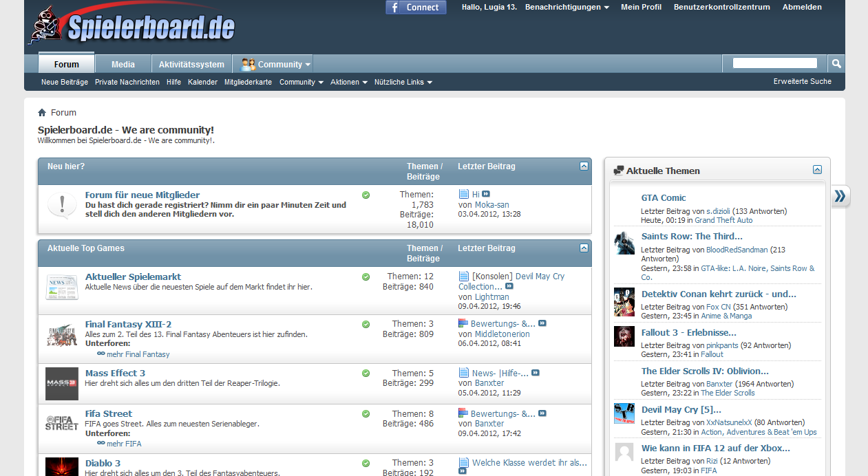Click the Mass Effect 3 forum icon
This screenshot has width=868, height=476.
pyautogui.click(x=62, y=384)
